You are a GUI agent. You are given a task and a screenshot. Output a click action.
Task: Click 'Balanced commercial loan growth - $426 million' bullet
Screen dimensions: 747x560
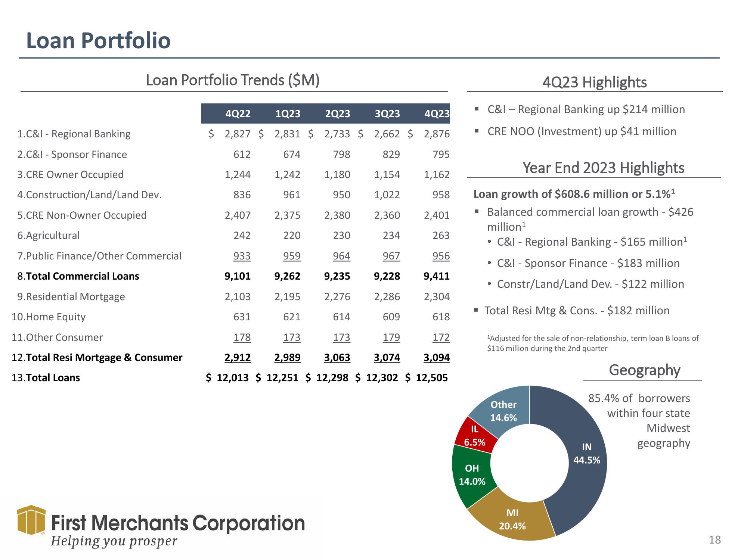click(x=590, y=220)
